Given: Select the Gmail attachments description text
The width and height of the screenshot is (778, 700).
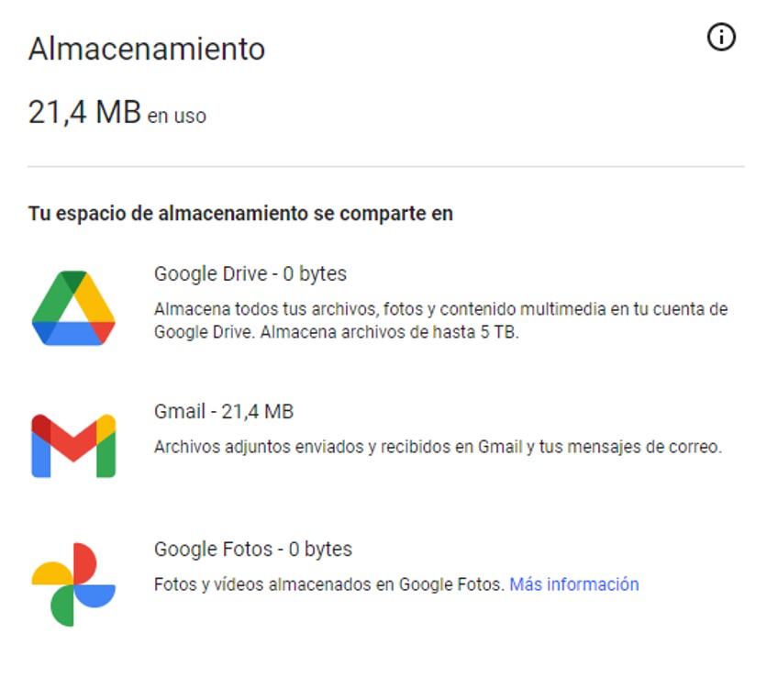Looking at the screenshot, I should pos(438,447).
